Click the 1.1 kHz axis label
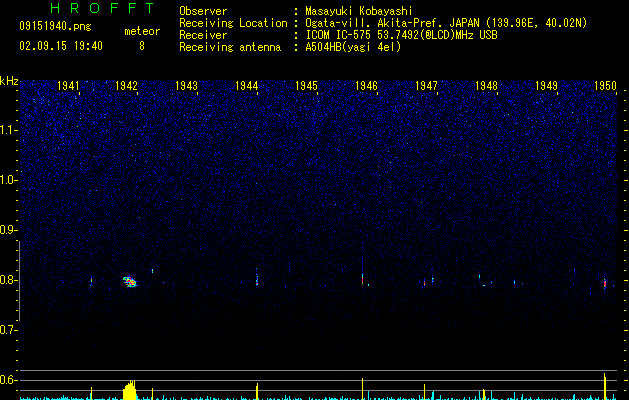The width and height of the screenshot is (629, 400). [8, 130]
